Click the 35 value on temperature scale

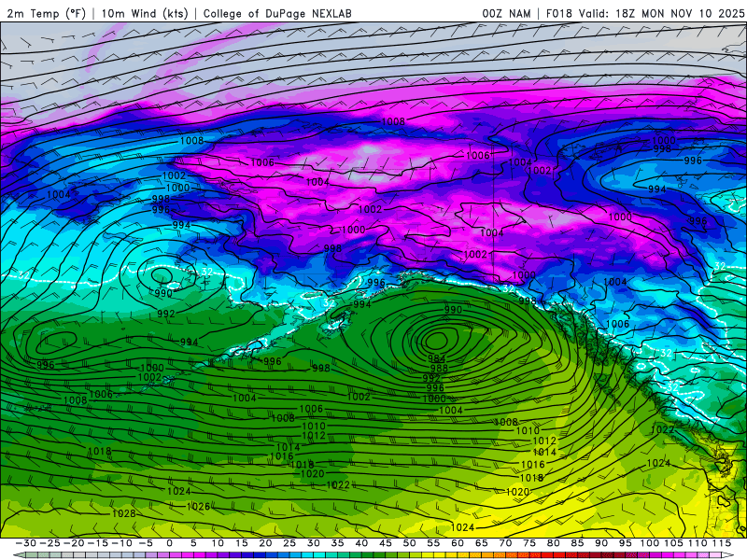337,543
